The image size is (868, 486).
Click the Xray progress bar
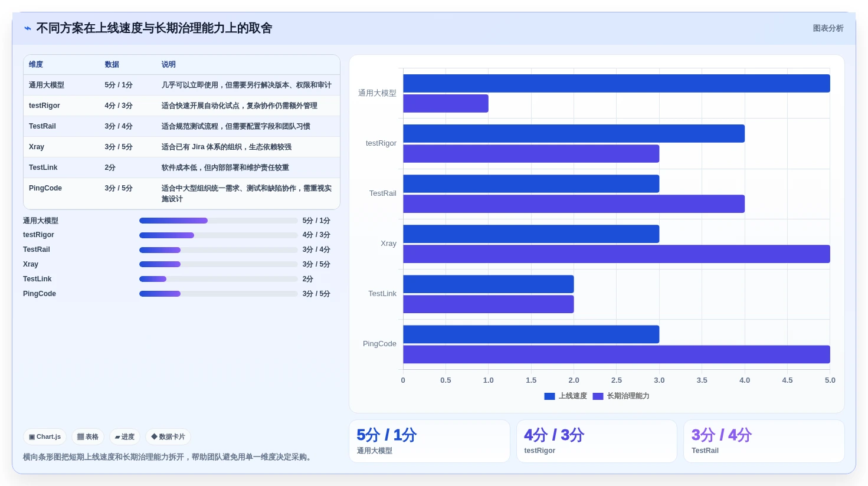click(218, 264)
